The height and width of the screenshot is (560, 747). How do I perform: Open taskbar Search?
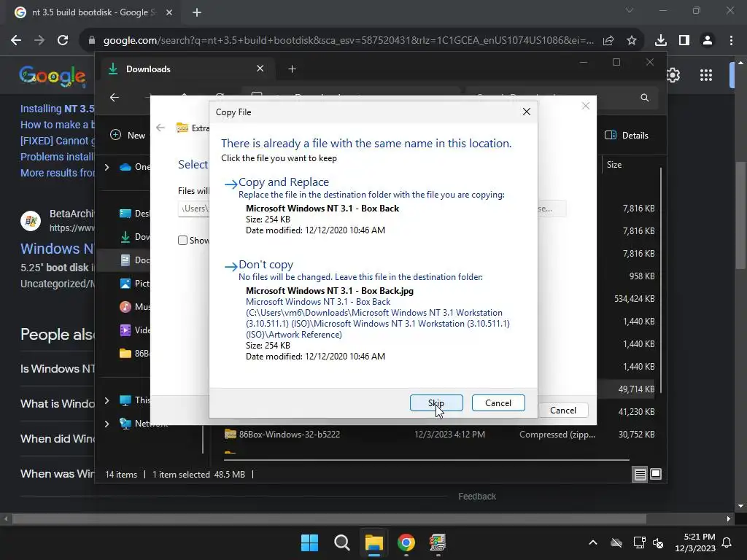341,542
